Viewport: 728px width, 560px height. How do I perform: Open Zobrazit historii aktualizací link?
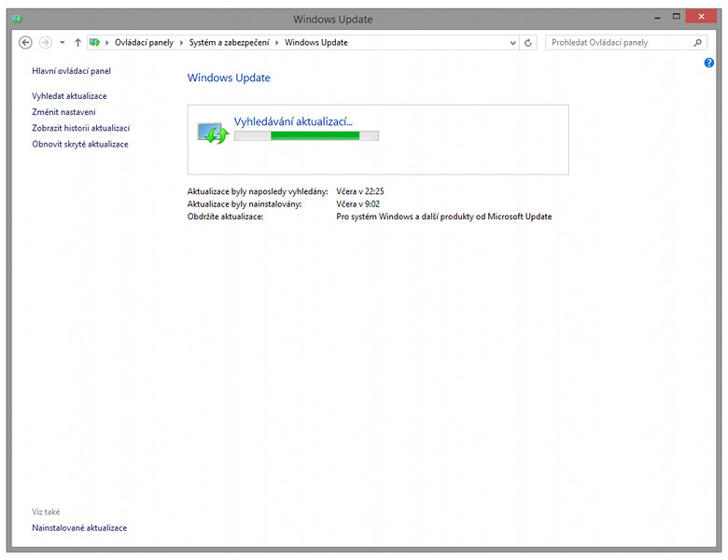[81, 128]
